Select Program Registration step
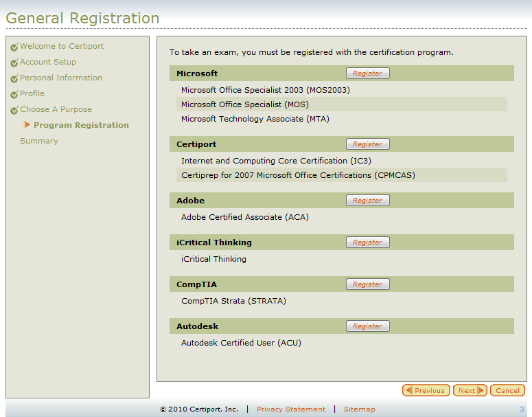532x417 pixels. click(x=81, y=125)
